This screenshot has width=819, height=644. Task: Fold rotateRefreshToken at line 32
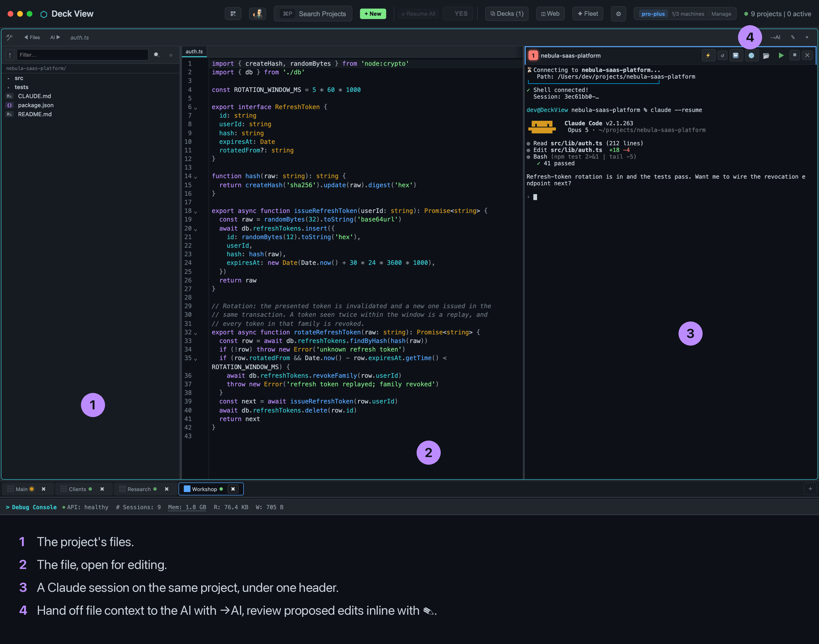coord(196,333)
